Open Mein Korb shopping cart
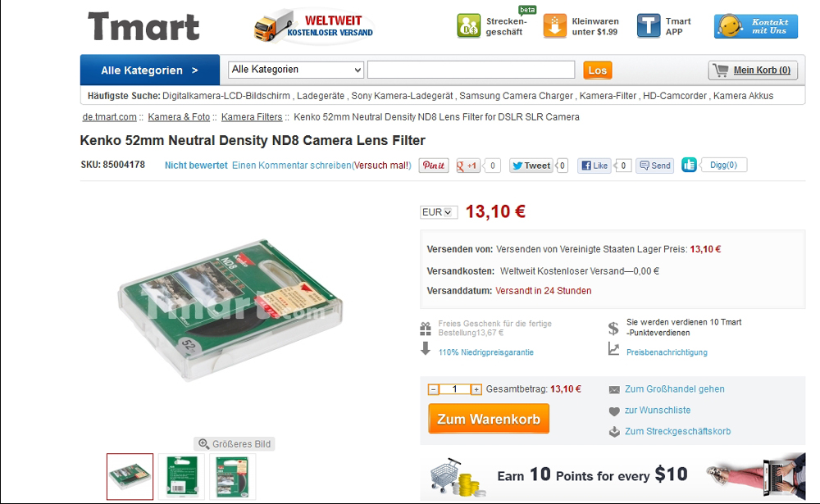Viewport: 820px width, 504px height. (753, 70)
